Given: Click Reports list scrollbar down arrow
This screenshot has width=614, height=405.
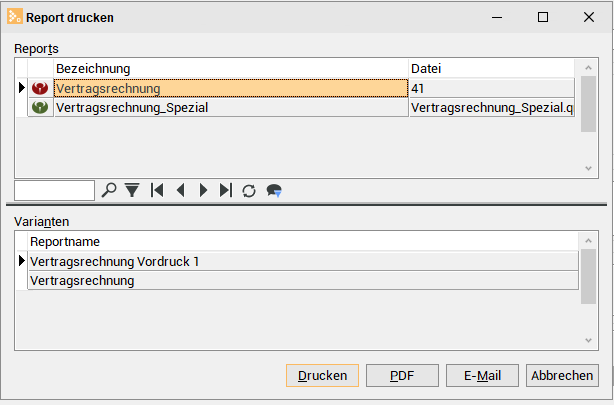Looking at the screenshot, I should pos(588,168).
